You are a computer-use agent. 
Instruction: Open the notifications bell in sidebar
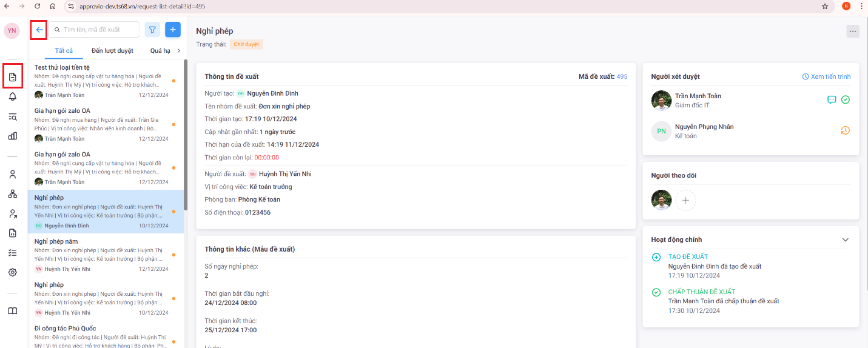click(12, 97)
